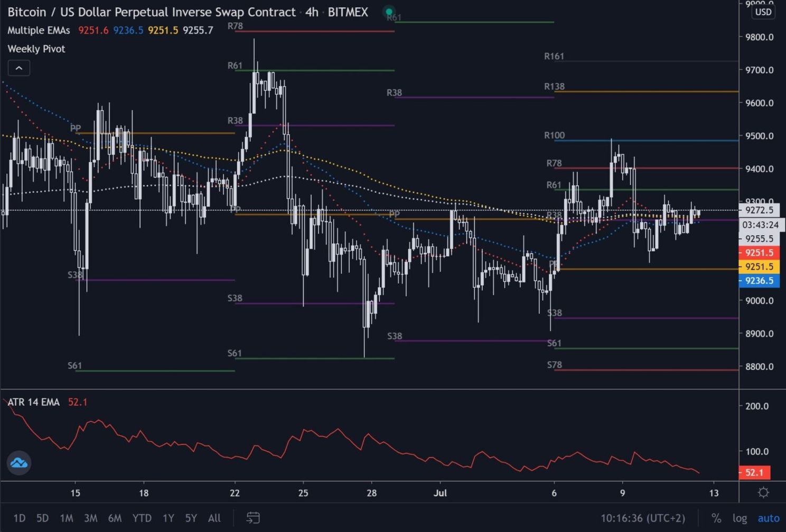Viewport: 786px width, 532px height.
Task: Click the red 9251.5 price axis tag
Action: [x=759, y=253]
